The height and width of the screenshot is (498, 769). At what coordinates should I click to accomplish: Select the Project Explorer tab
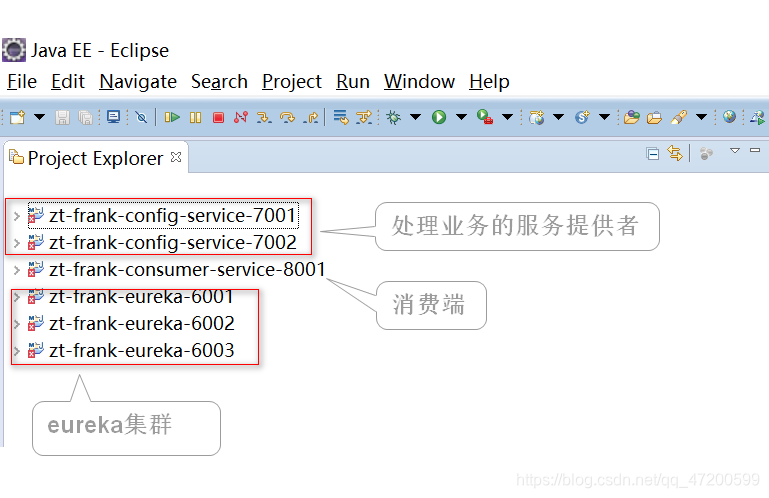point(95,158)
